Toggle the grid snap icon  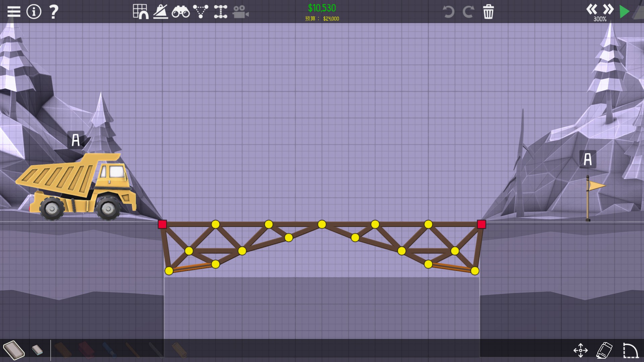[x=141, y=12]
